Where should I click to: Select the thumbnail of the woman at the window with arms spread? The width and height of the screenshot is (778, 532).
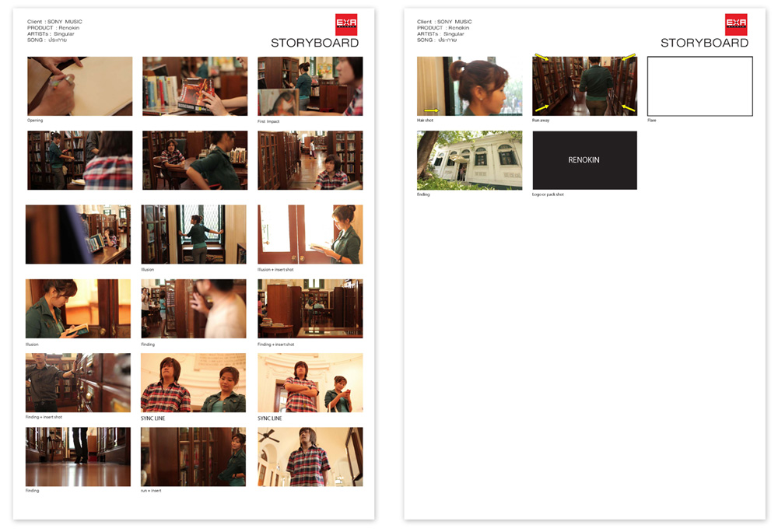[x=194, y=234]
